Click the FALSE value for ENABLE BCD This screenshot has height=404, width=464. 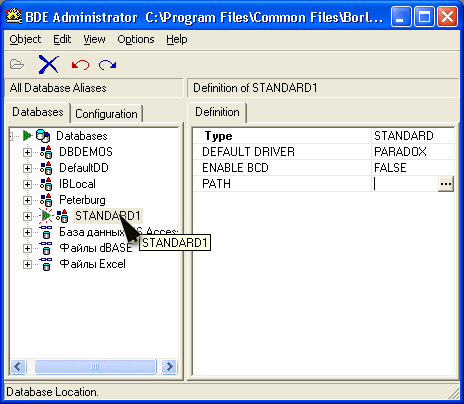(x=390, y=168)
